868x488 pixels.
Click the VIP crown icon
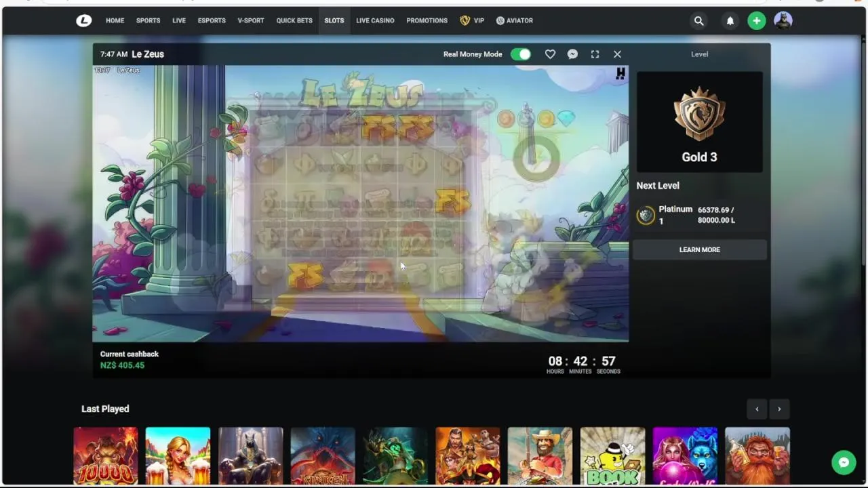pos(465,20)
